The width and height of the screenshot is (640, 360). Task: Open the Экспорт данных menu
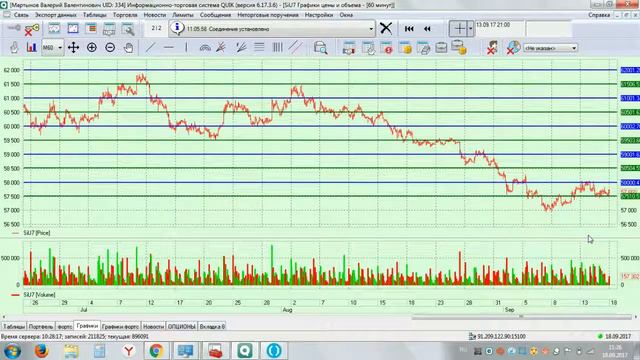pyautogui.click(x=56, y=15)
